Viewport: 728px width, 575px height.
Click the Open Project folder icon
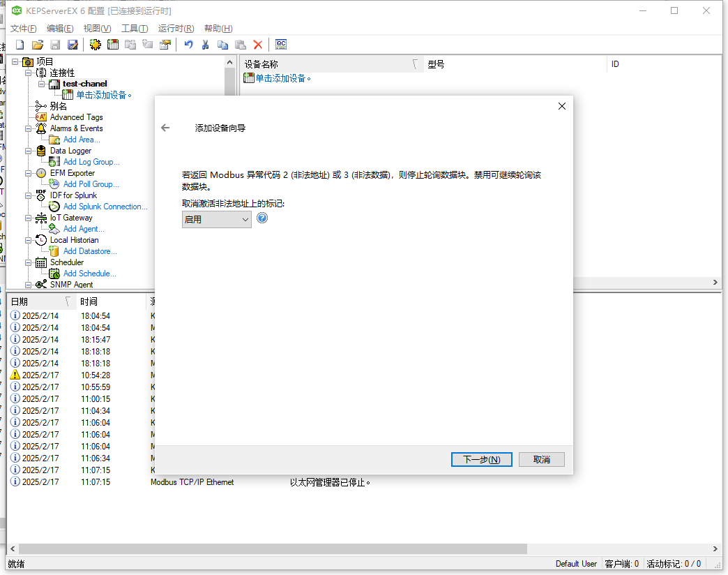pos(38,45)
